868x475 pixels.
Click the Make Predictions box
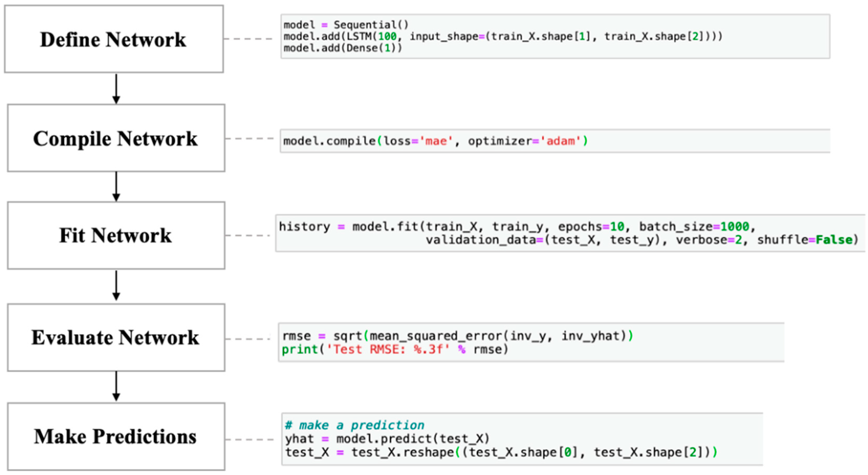click(x=116, y=436)
